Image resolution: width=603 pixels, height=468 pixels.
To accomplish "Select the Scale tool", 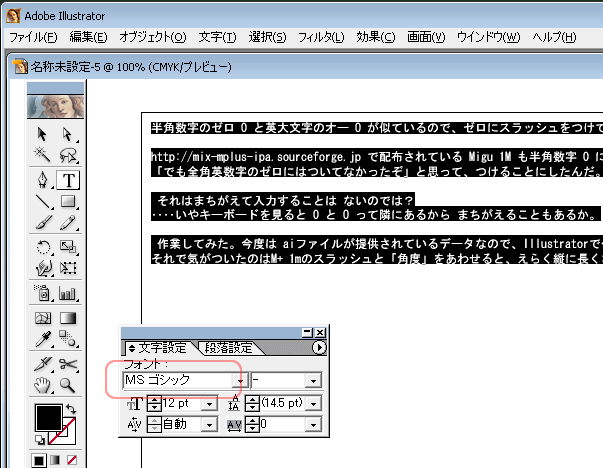I will 68,247.
